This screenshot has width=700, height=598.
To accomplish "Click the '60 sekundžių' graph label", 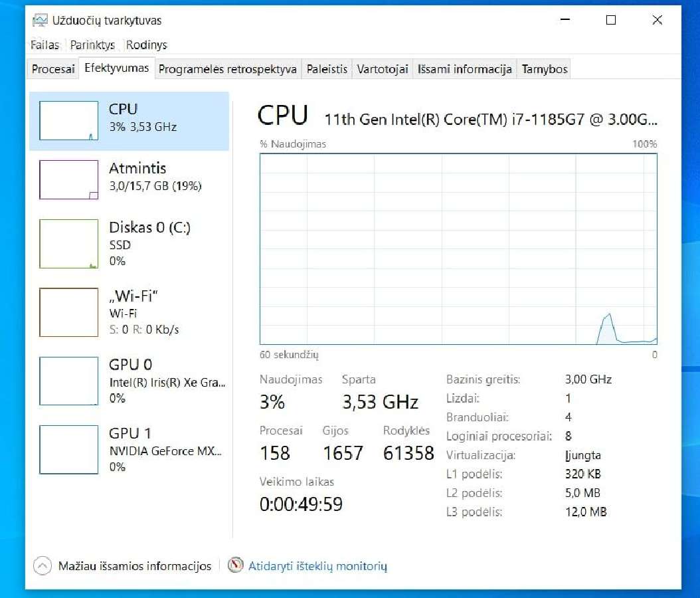I will click(289, 355).
